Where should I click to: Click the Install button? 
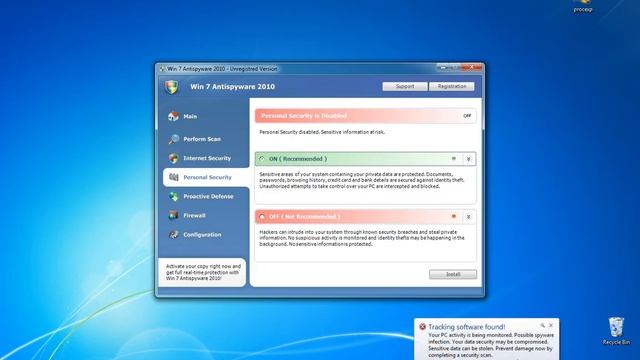(453, 274)
